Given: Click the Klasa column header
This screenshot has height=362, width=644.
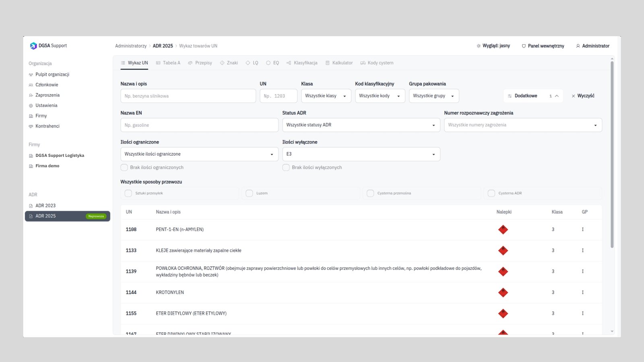Looking at the screenshot, I should pyautogui.click(x=557, y=212).
